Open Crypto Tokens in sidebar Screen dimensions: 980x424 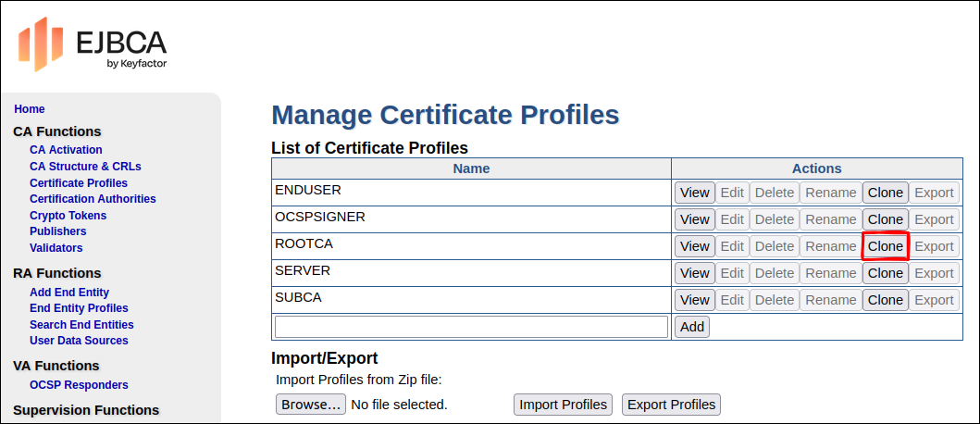point(68,216)
